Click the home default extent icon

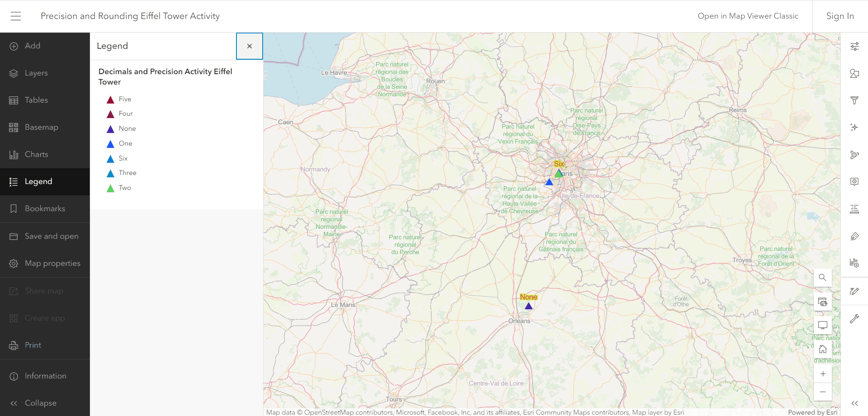[823, 349]
